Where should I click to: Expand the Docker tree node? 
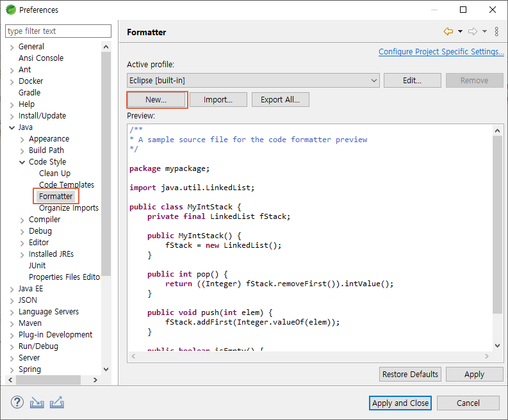(12, 82)
